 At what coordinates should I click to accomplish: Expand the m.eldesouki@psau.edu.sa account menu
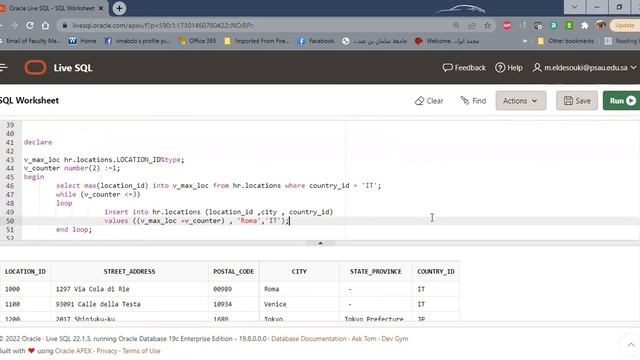pyautogui.click(x=584, y=67)
